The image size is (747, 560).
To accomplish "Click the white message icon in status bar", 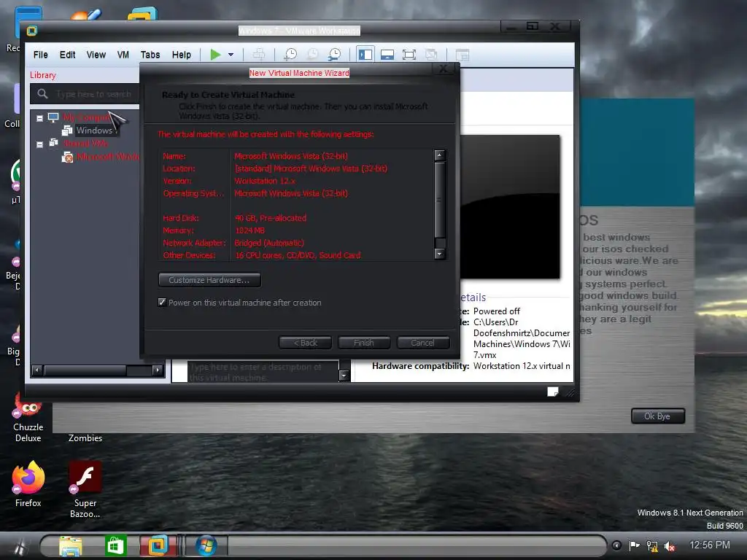I will click(553, 392).
